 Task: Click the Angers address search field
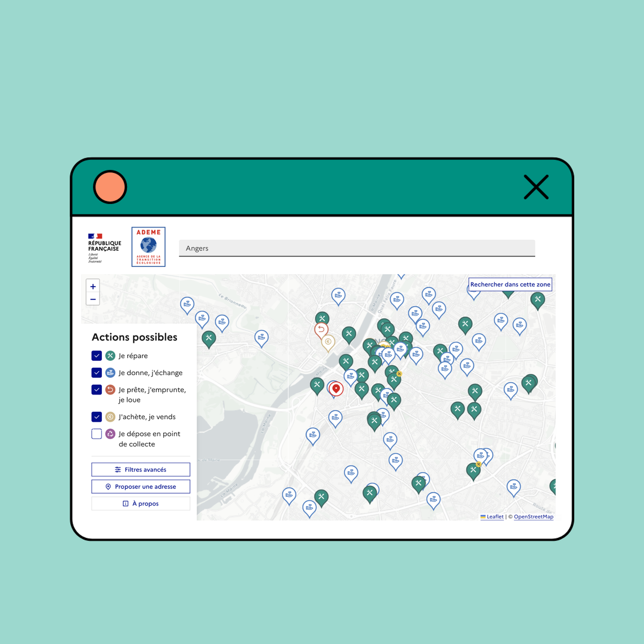tap(357, 248)
